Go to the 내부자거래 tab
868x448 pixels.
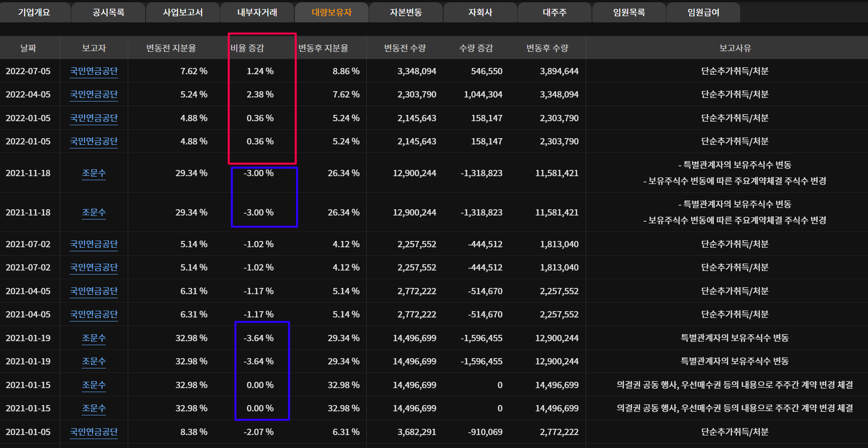(x=257, y=13)
